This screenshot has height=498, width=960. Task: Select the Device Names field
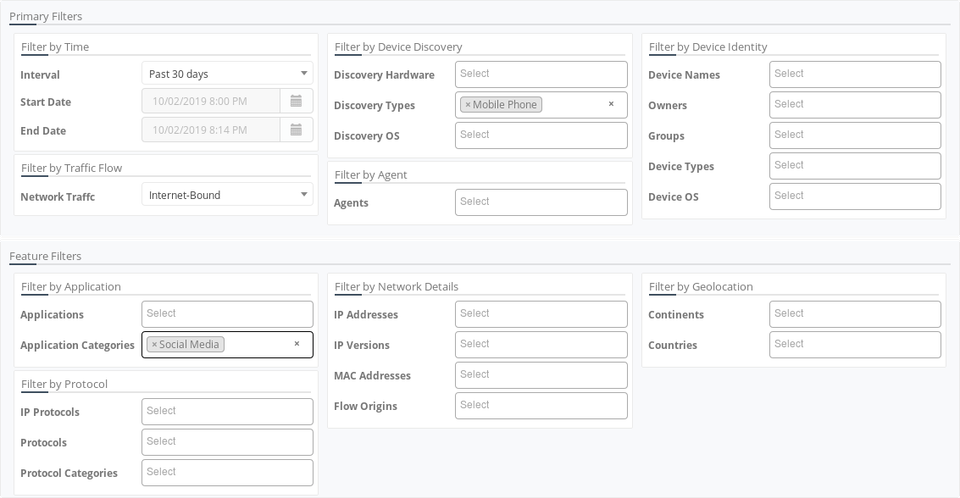855,74
